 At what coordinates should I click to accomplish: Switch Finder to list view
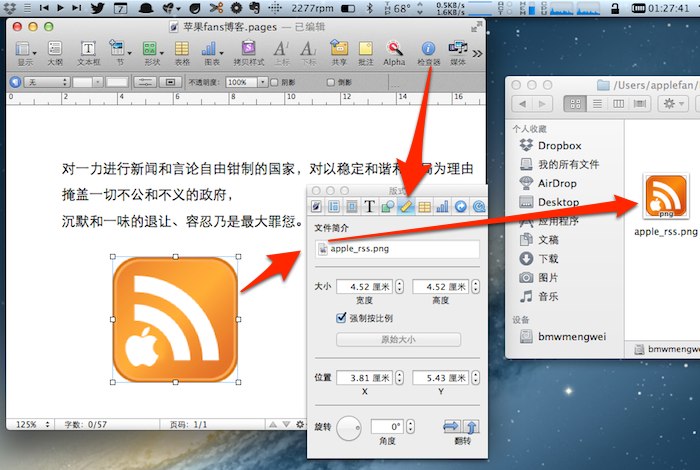tap(597, 104)
